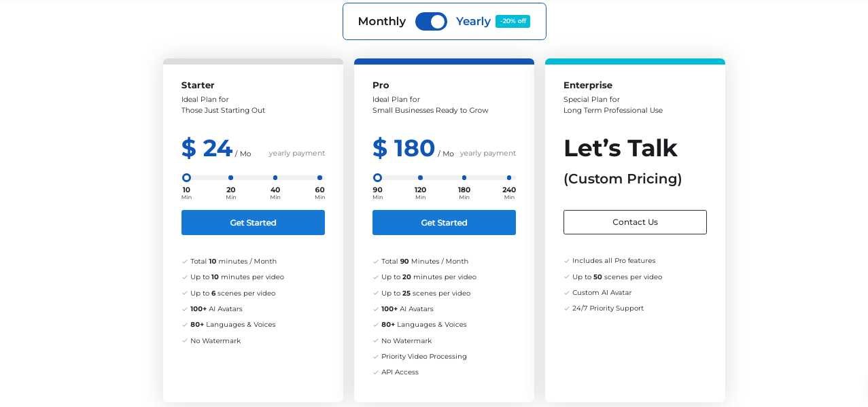Click the Let's Talk heading
The image size is (868, 407).
tap(620, 148)
